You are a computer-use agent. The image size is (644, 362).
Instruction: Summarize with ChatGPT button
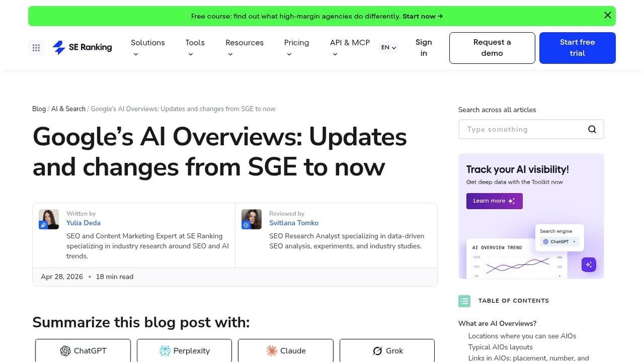pyautogui.click(x=83, y=351)
